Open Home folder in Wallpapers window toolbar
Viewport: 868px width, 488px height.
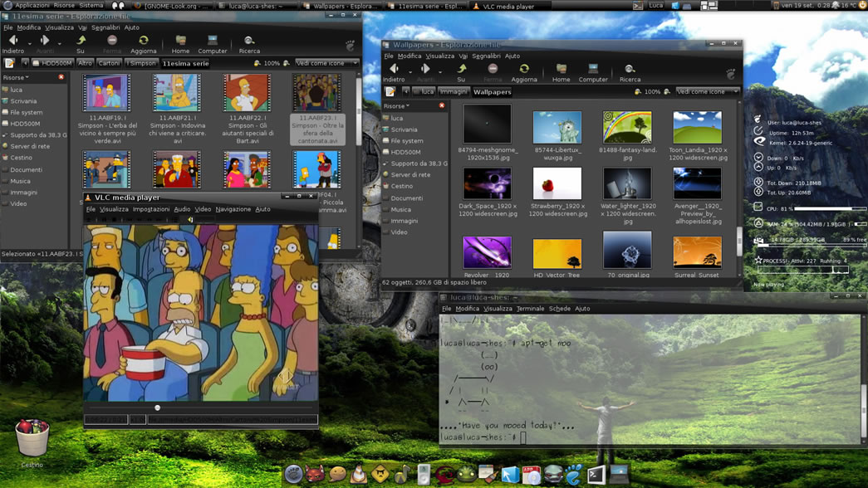click(x=561, y=72)
